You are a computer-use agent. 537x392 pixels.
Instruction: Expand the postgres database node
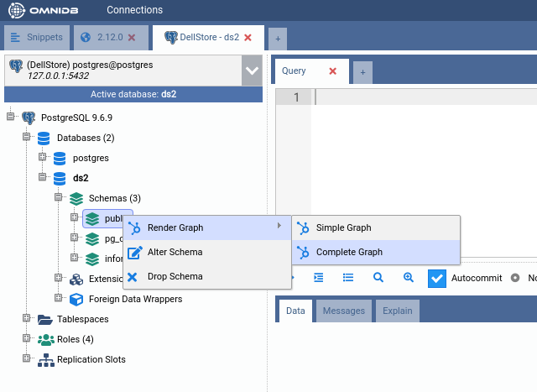pos(42,157)
